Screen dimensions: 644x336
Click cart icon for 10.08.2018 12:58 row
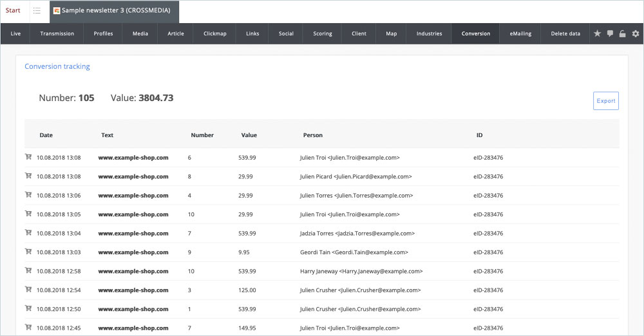(x=28, y=271)
